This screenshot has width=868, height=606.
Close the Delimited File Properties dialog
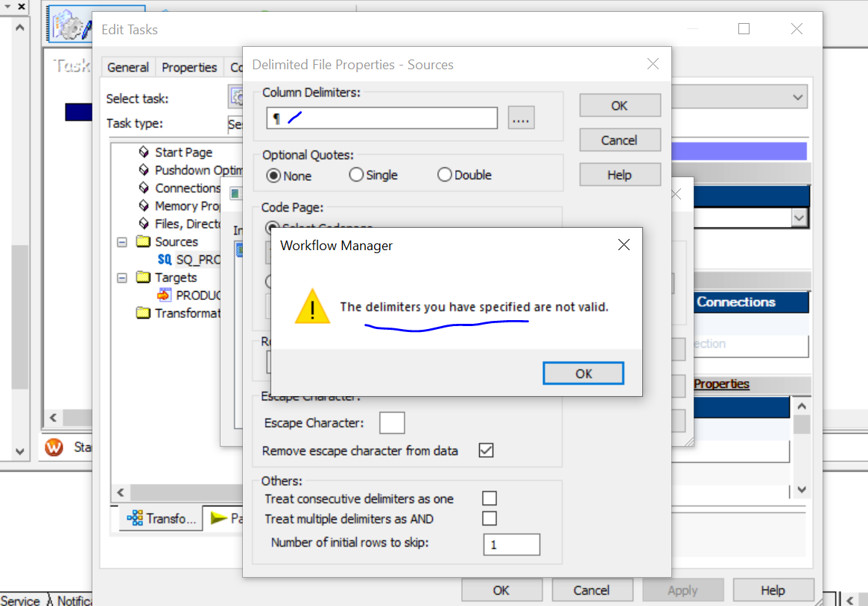(653, 64)
